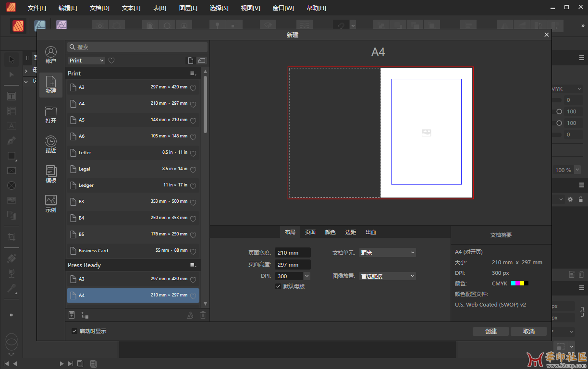Click the delete preset trash icon
The image size is (588, 369).
203,315
